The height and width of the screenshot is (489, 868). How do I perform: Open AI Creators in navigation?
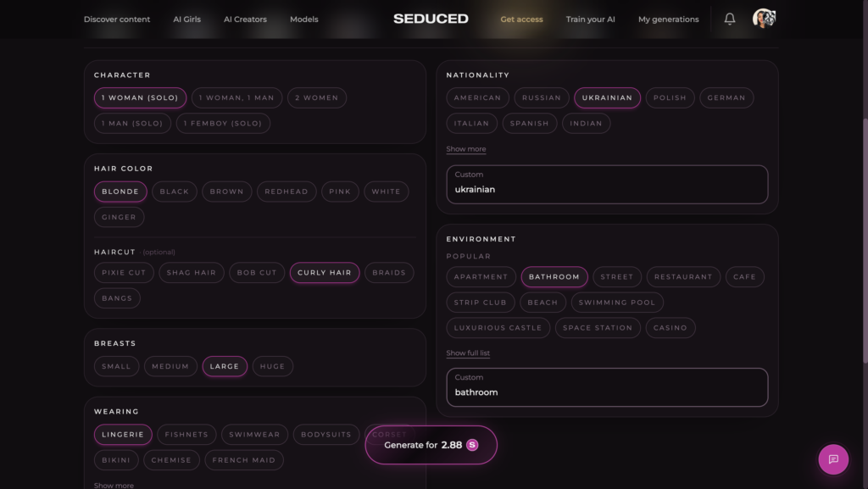[245, 19]
